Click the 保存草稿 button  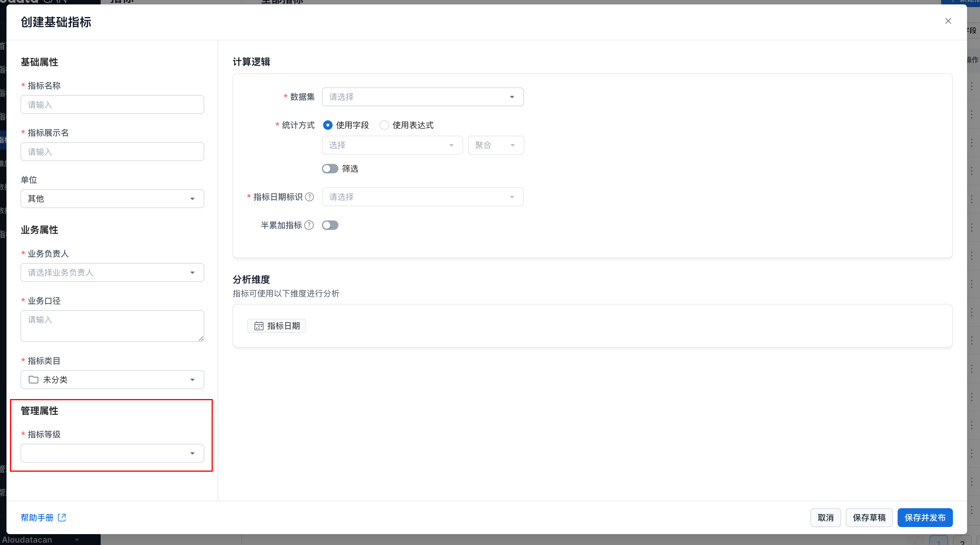tap(869, 518)
